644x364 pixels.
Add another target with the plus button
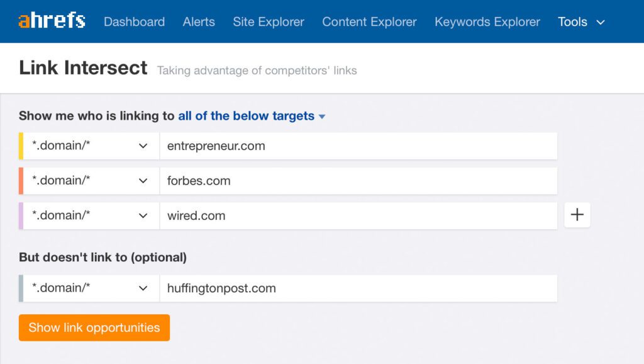(577, 215)
